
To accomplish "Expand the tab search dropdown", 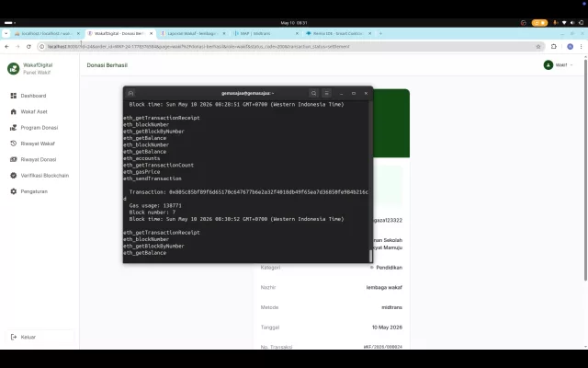I will coord(6,33).
